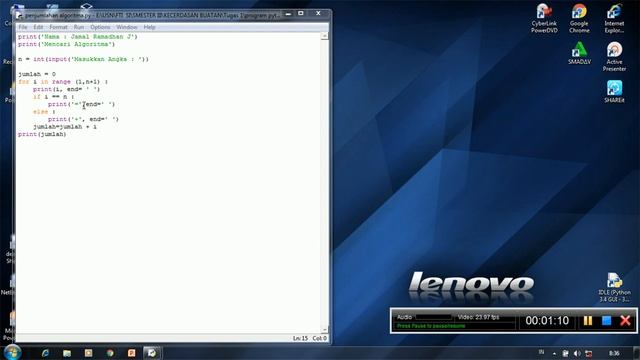Screen dimensions: 640x360
Task: Open the Options menu in IDLE
Action: click(x=100, y=27)
